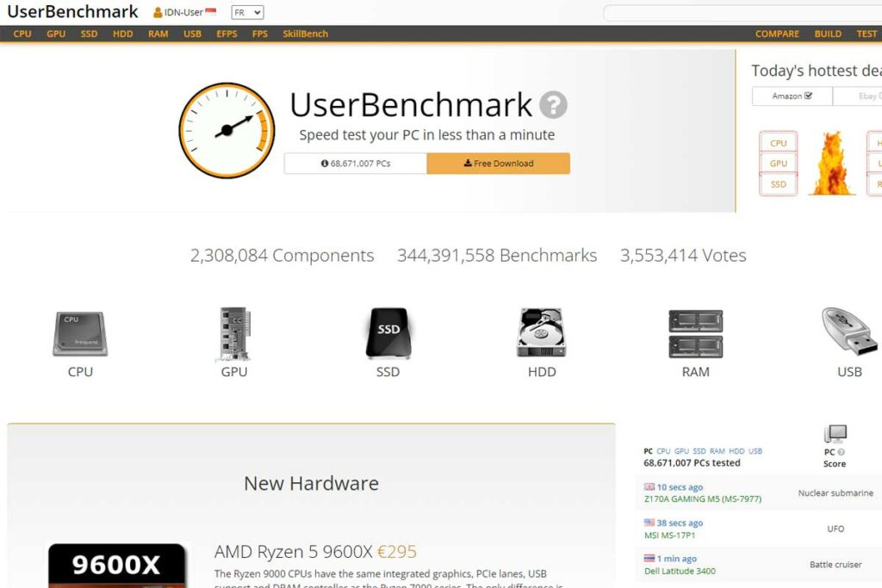Expand the CPU deals category box

[778, 142]
